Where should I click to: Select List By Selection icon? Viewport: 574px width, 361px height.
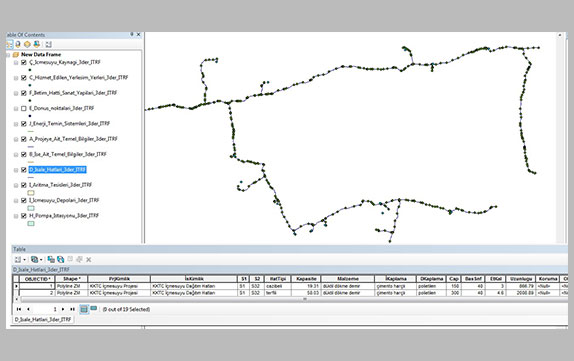[x=37, y=44]
